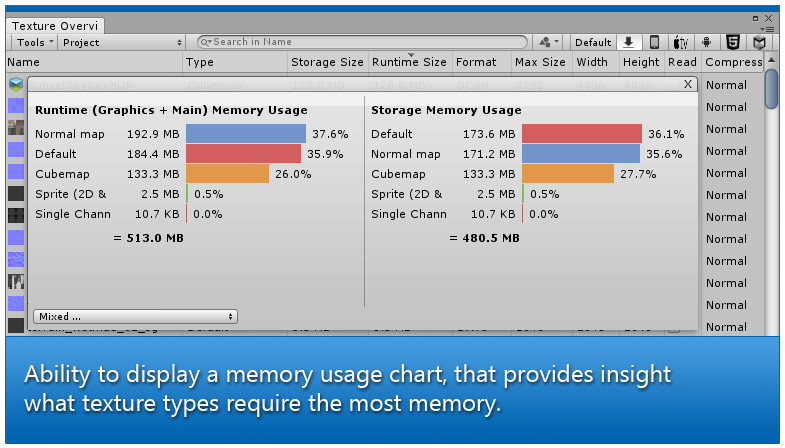Image resolution: width=785 pixels, height=448 pixels.
Task: Select the iPhone platform icon
Action: click(655, 42)
